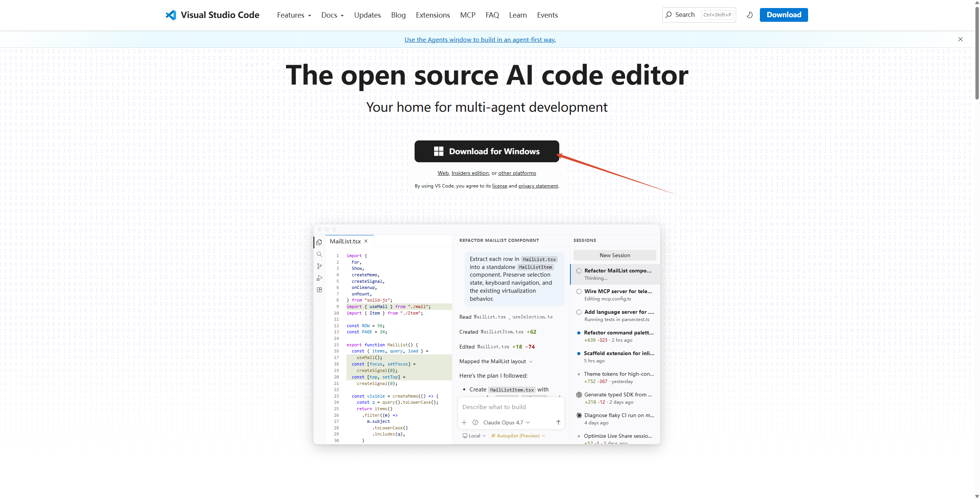Open the MCP nav item
Screen dimensions: 980x499
tap(467, 15)
